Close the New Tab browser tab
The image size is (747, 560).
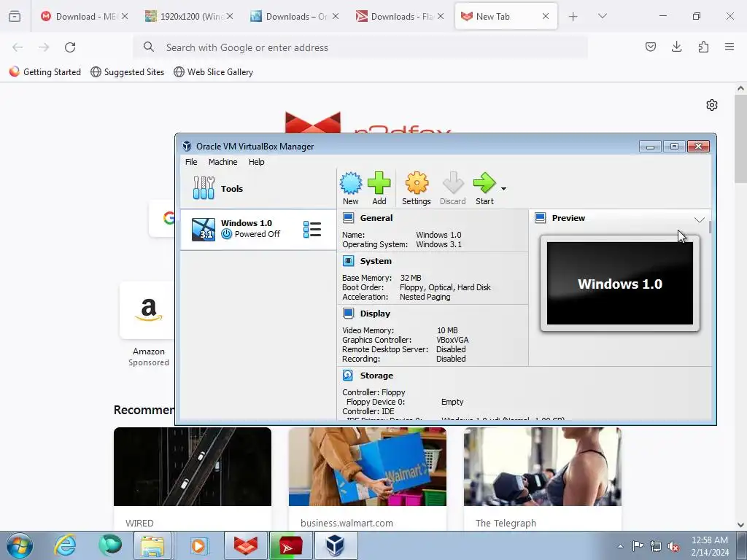[x=546, y=16]
